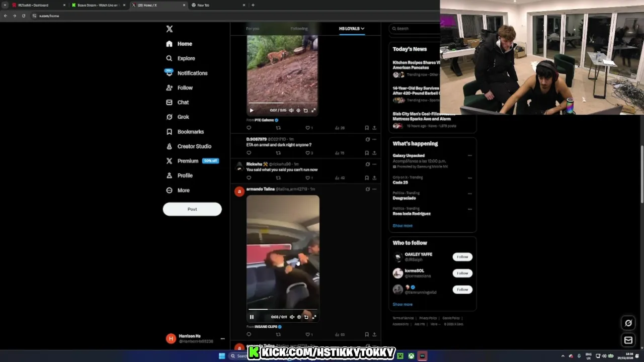Image resolution: width=644 pixels, height=362 pixels.
Task: Open the floating Grok button
Action: pos(628,323)
